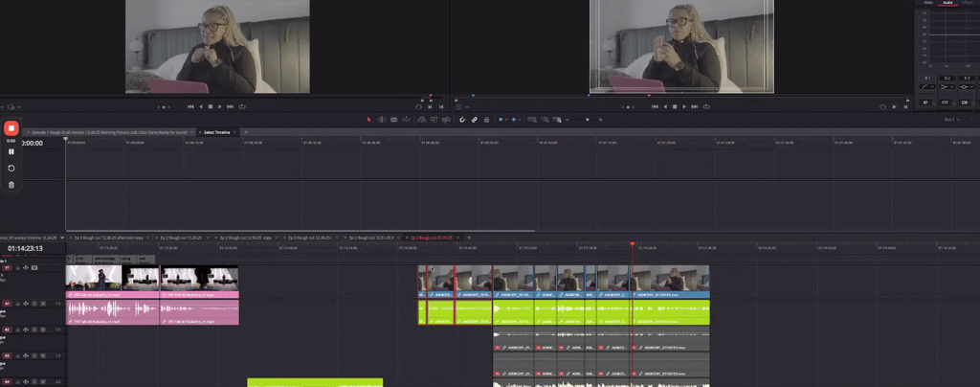Lock the V1 video track
The height and width of the screenshot is (387, 980).
coord(18,267)
